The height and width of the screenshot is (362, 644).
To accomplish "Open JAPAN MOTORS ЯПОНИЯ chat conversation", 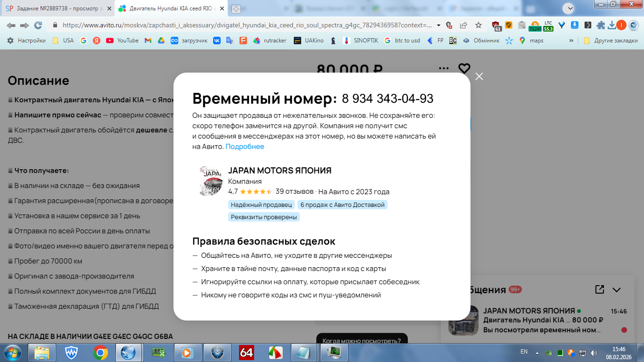I will pos(537,321).
